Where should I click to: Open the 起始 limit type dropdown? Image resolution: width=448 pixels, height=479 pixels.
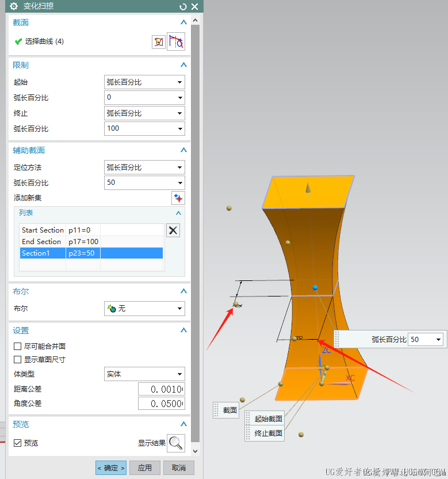(144, 82)
